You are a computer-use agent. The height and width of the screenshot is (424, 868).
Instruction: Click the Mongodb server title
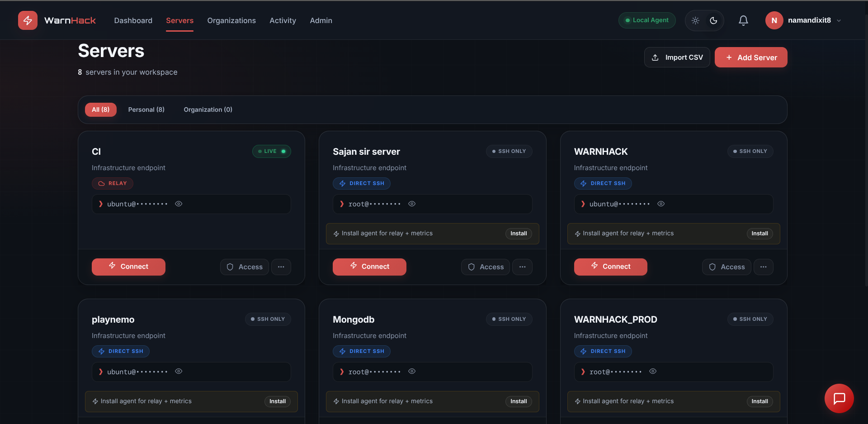coord(354,319)
